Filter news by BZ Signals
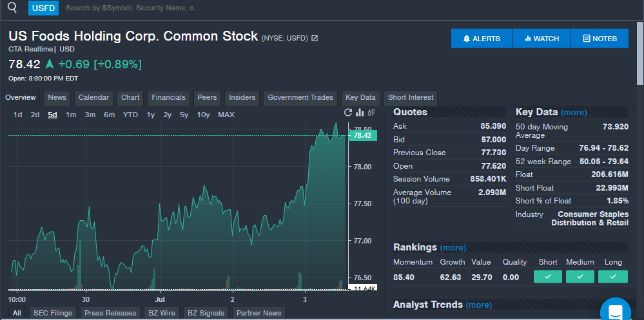The image size is (644, 320). point(206,313)
